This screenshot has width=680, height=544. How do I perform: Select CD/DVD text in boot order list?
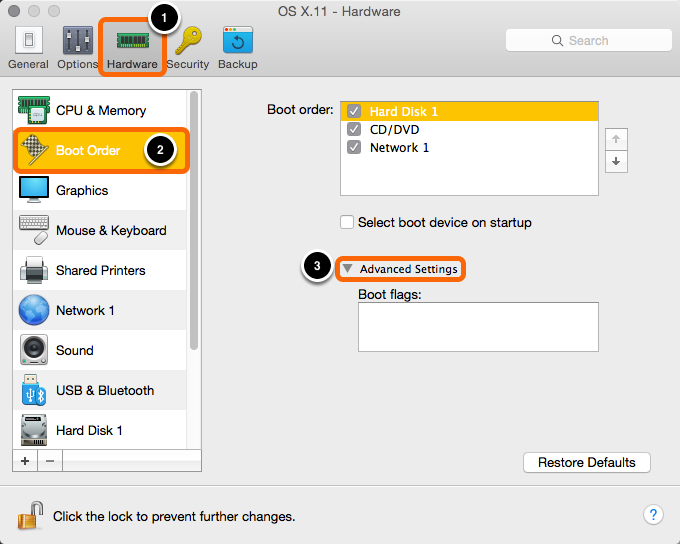click(x=394, y=129)
